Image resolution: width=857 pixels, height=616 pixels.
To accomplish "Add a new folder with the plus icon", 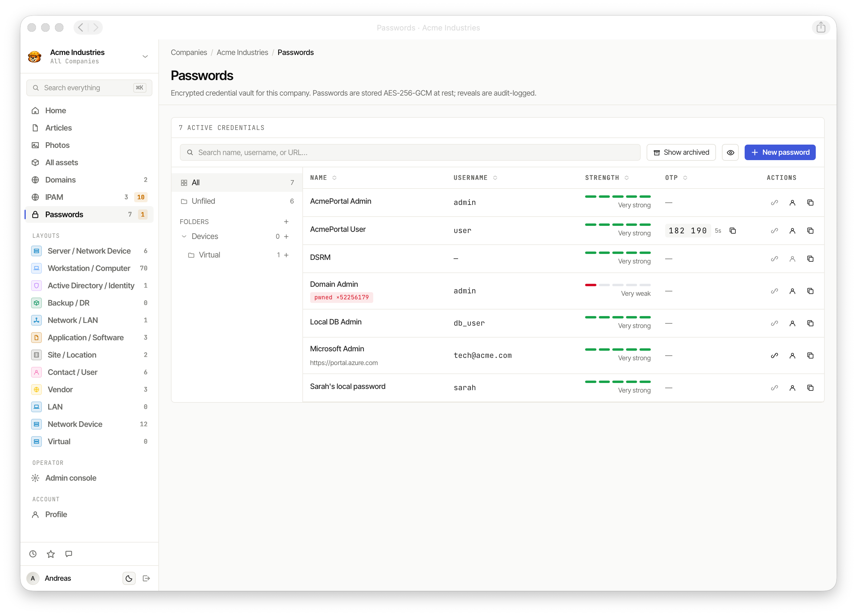I will 286,222.
